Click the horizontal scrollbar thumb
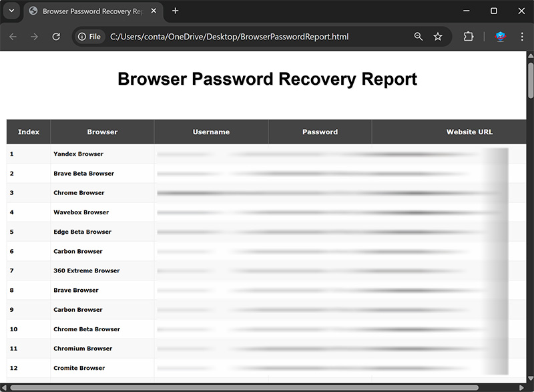The height and width of the screenshot is (392, 534). [244, 387]
